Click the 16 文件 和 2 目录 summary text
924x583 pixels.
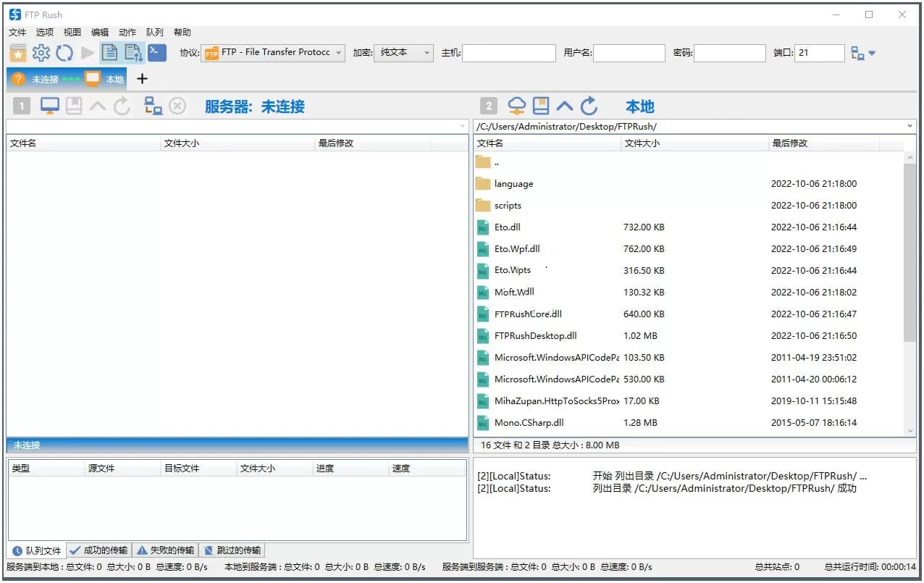(x=550, y=445)
